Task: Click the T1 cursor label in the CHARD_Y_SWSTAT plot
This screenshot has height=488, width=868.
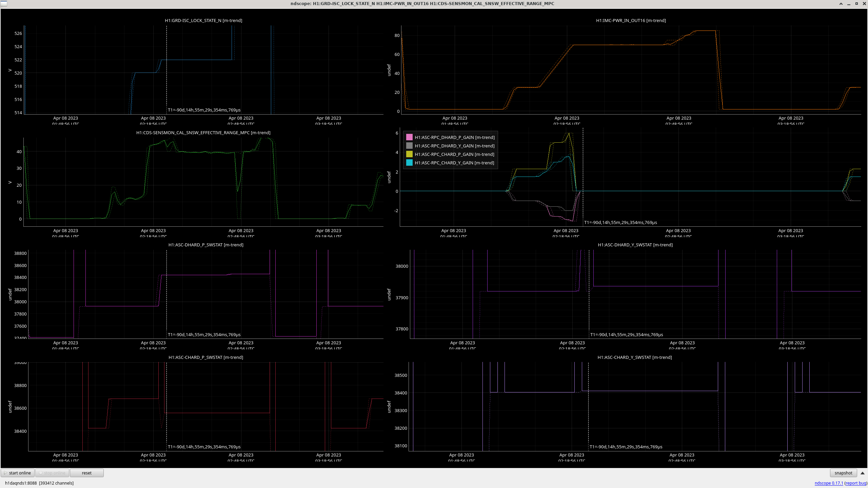Action: (x=626, y=447)
